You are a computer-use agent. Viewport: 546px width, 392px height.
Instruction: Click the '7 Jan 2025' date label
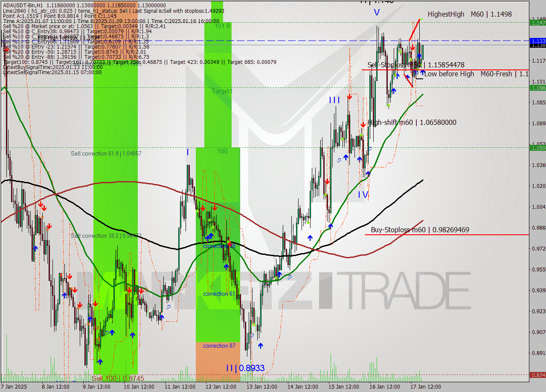[x=15, y=387]
